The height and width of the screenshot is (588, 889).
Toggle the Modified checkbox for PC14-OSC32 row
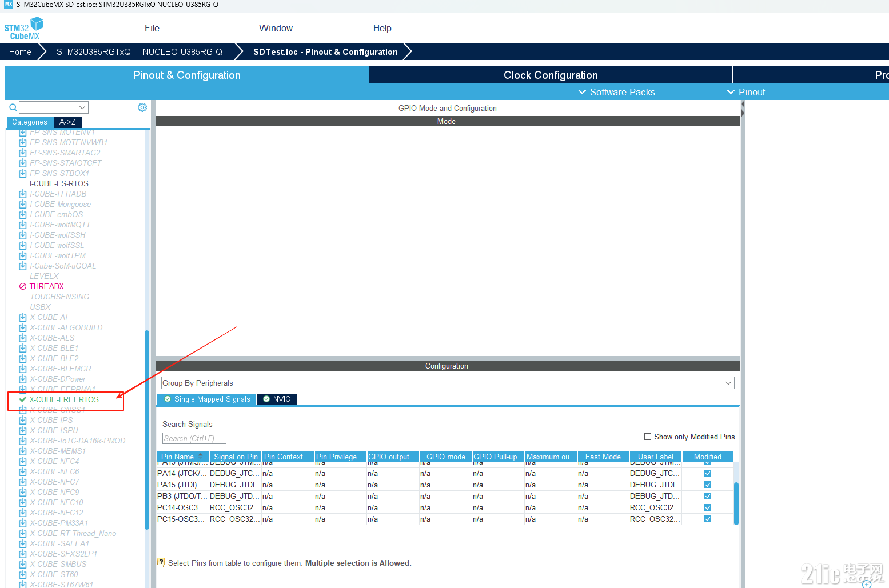click(x=708, y=507)
